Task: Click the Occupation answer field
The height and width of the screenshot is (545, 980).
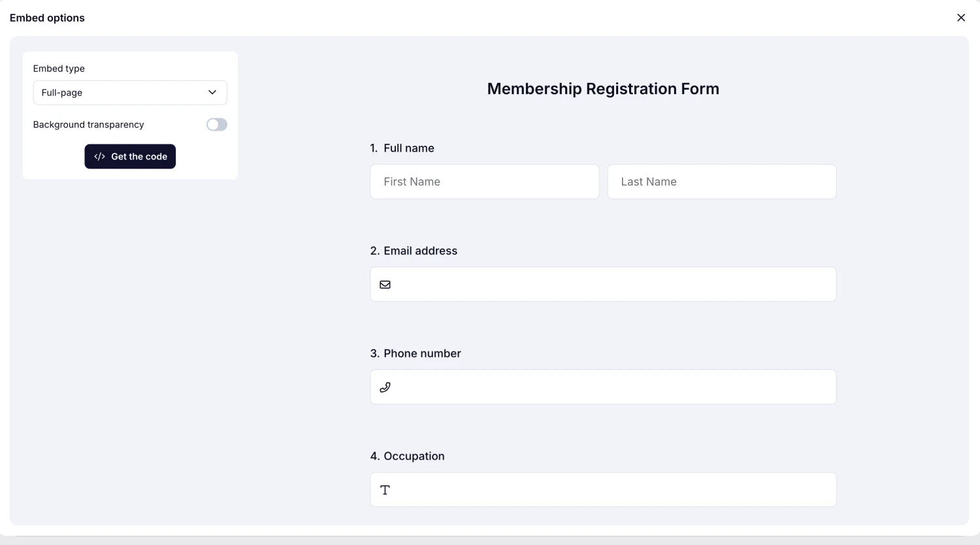Action: (x=602, y=489)
